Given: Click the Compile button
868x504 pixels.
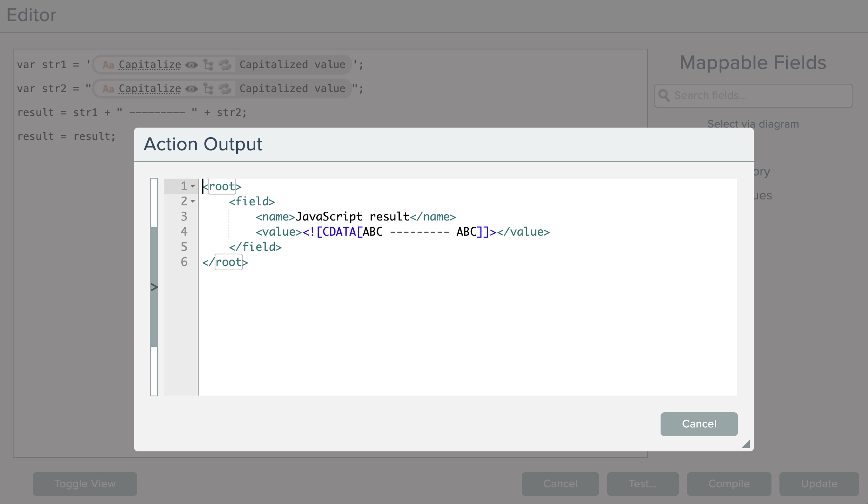Looking at the screenshot, I should click(x=729, y=484).
